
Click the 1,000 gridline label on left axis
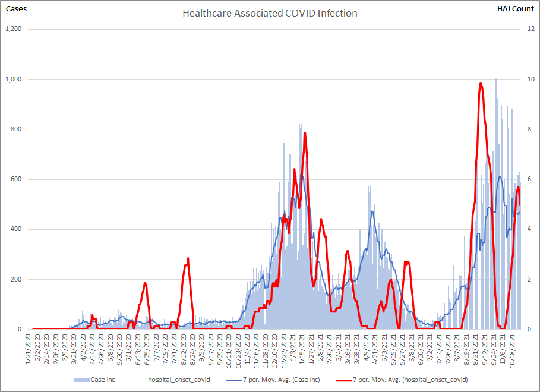pos(13,79)
